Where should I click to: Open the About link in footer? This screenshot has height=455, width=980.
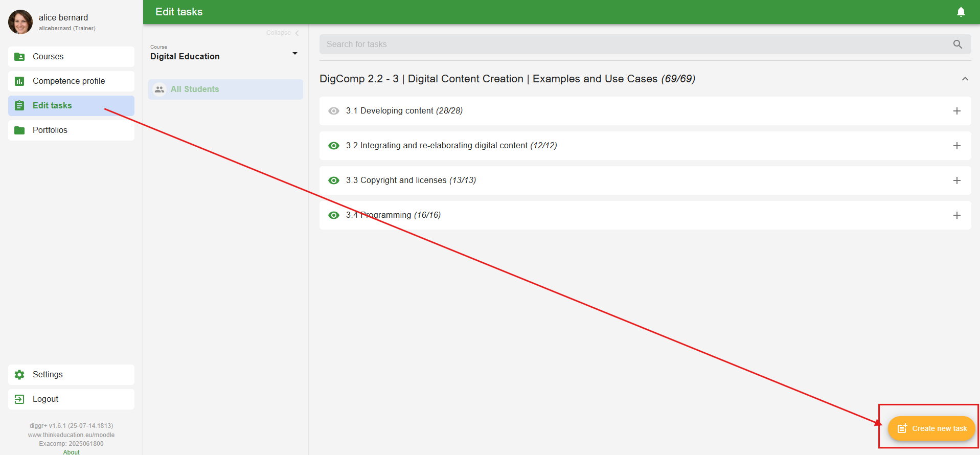point(71,452)
